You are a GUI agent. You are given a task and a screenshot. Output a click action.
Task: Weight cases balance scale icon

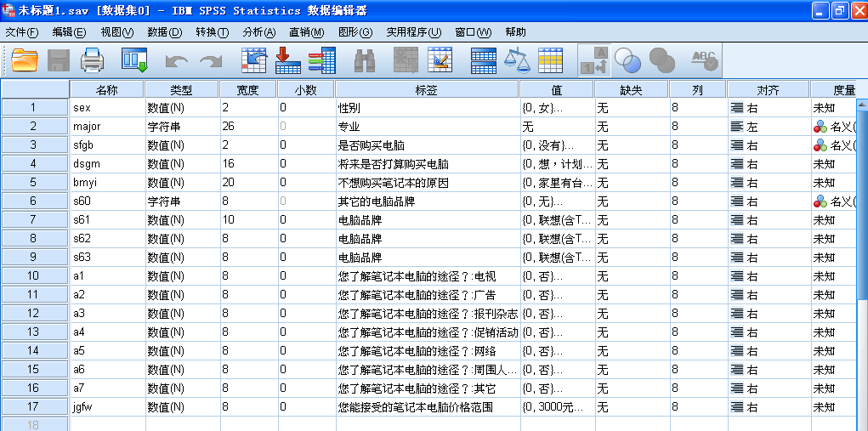[x=517, y=60]
